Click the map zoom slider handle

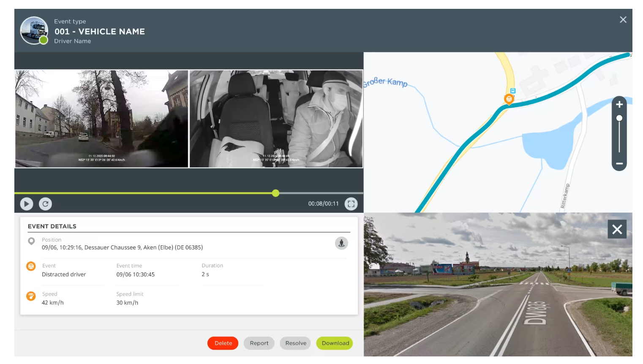[619, 118]
